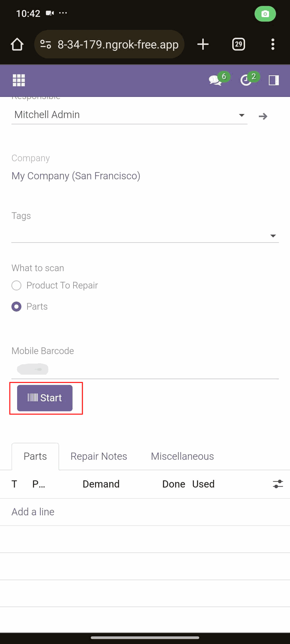Start the barcode scanner
This screenshot has height=644, width=290.
(x=45, y=398)
